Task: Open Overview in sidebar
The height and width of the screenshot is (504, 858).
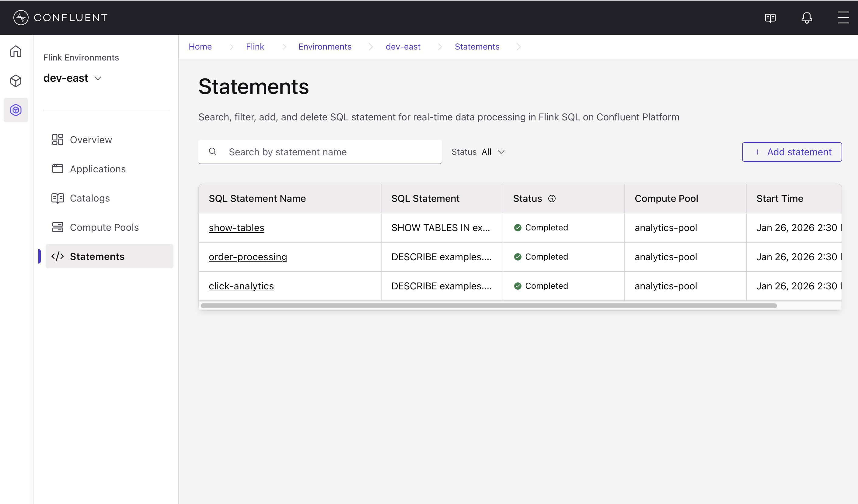Action: coord(109,140)
